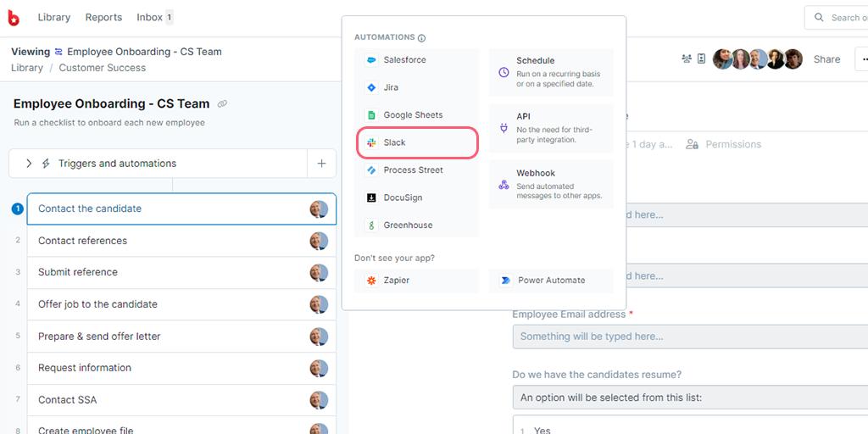Open Prepare & send offer letter task
The width and height of the screenshot is (868, 434).
[181, 337]
